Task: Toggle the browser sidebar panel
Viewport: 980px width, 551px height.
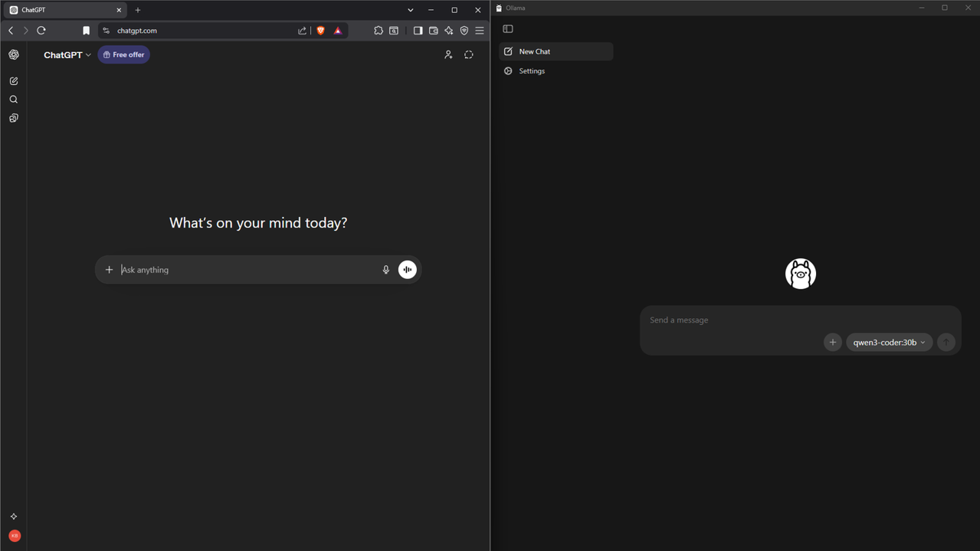Action: point(418,31)
